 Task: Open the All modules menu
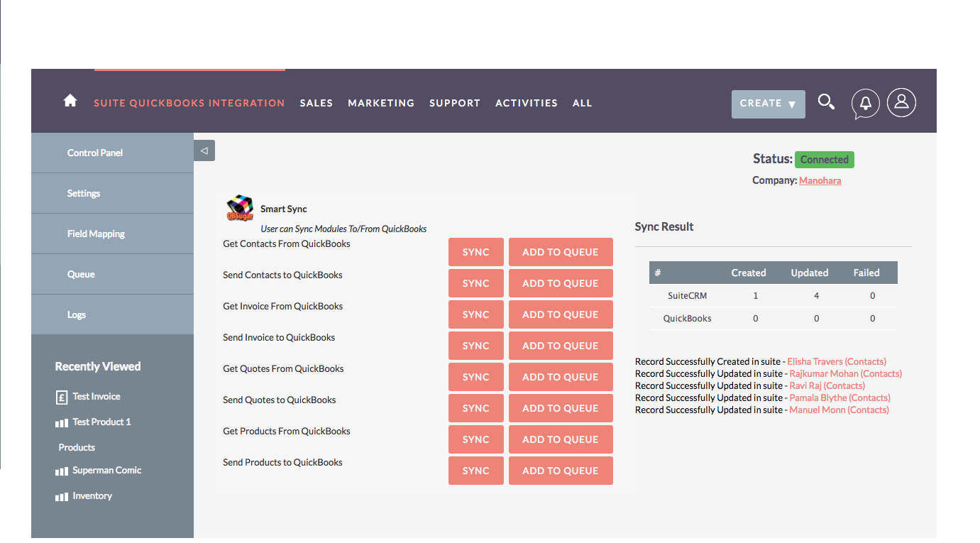582,103
